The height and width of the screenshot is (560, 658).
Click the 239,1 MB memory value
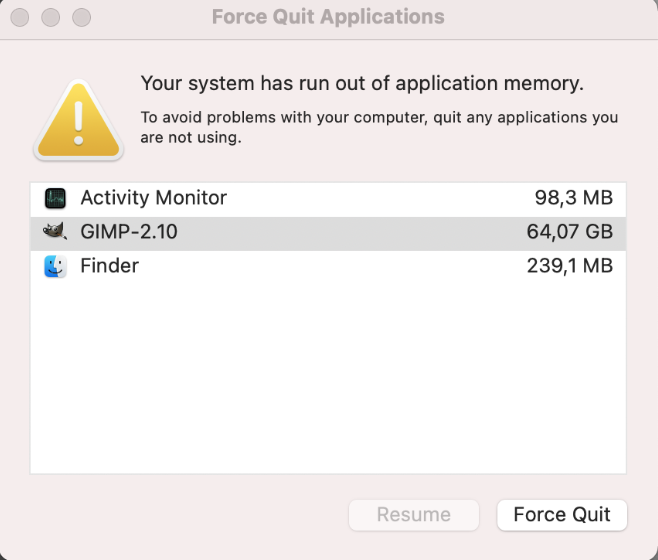pyautogui.click(x=569, y=266)
